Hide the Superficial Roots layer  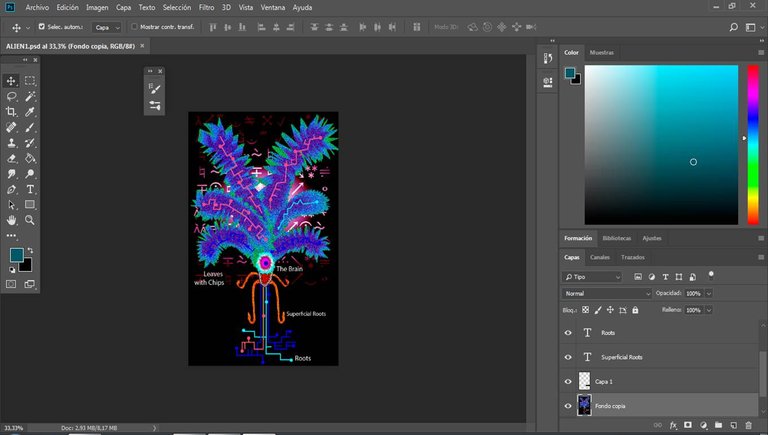click(568, 357)
